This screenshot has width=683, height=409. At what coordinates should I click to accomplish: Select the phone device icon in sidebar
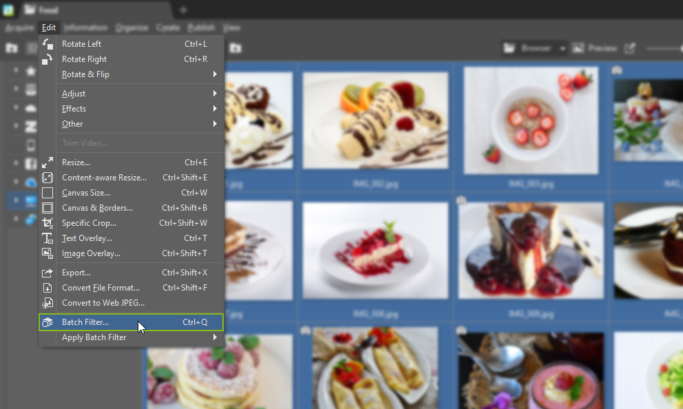(x=30, y=145)
